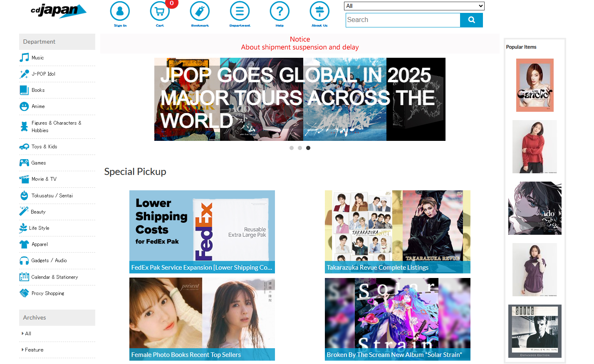Select the third carousel slide dot
This screenshot has height=364, width=594.
click(x=308, y=148)
